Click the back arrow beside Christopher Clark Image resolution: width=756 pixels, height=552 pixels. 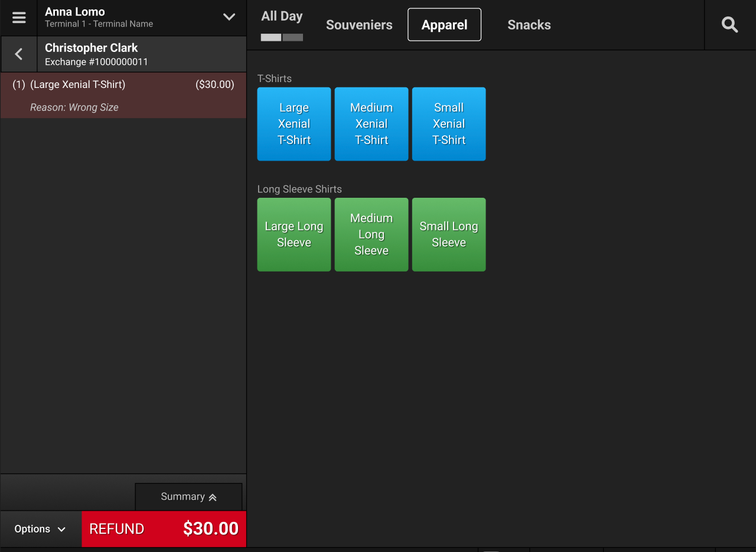pos(19,54)
